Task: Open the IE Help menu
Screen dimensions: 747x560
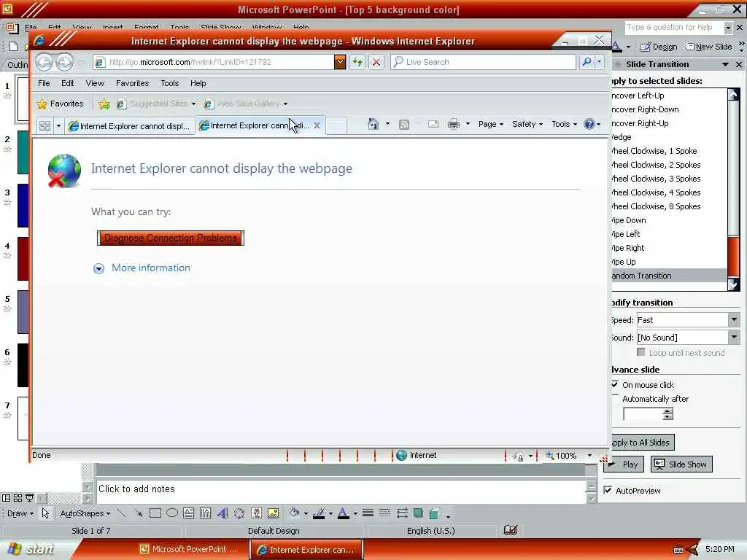Action: (198, 83)
